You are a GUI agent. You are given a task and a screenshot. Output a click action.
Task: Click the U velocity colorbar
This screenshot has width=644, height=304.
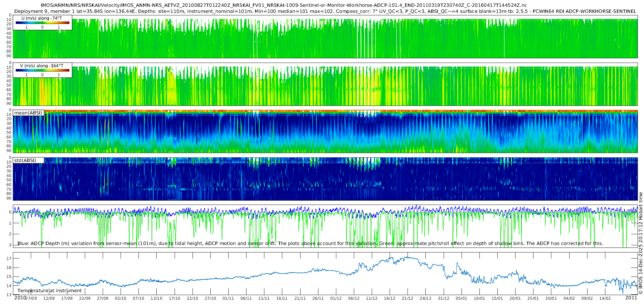point(43,23)
